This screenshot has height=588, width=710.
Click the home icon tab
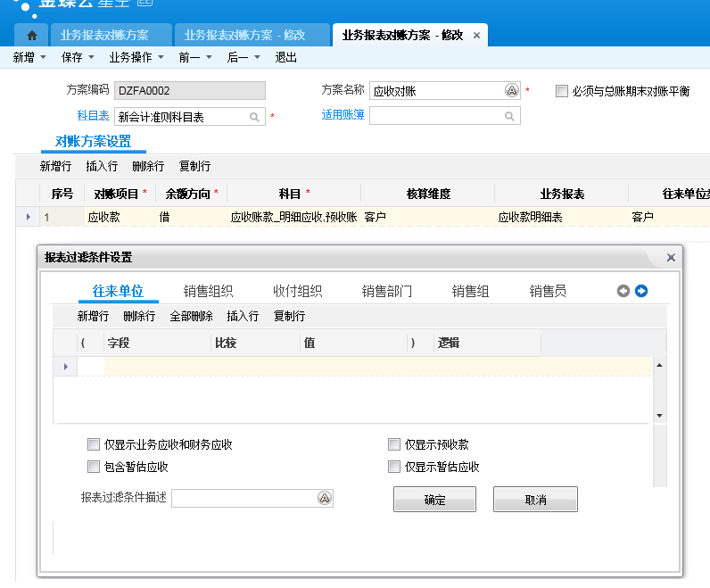[32, 35]
